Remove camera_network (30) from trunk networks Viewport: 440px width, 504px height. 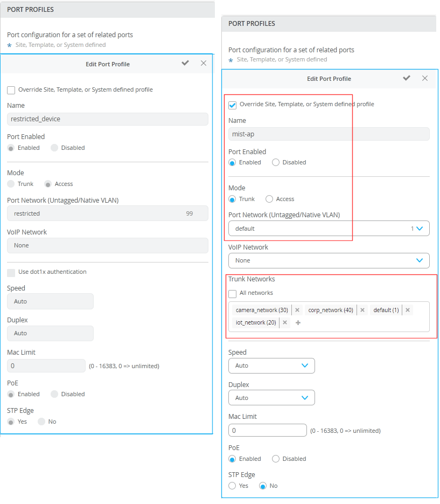coord(297,310)
